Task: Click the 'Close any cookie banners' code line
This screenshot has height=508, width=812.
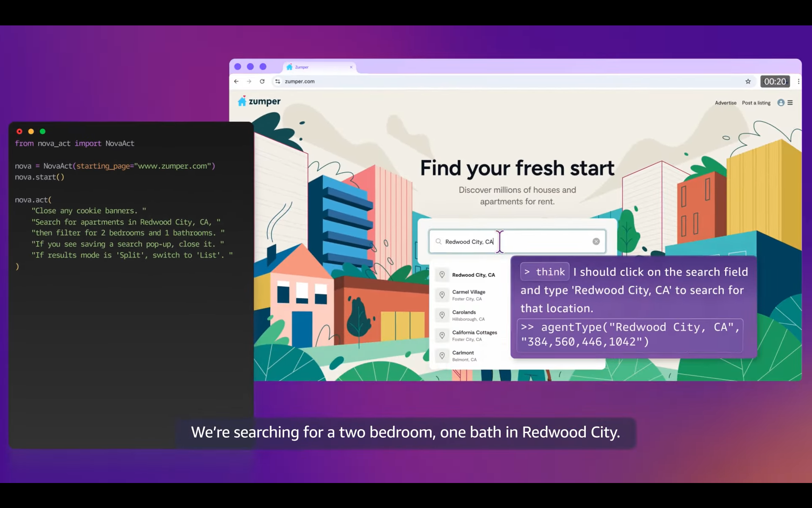Action: tap(89, 211)
